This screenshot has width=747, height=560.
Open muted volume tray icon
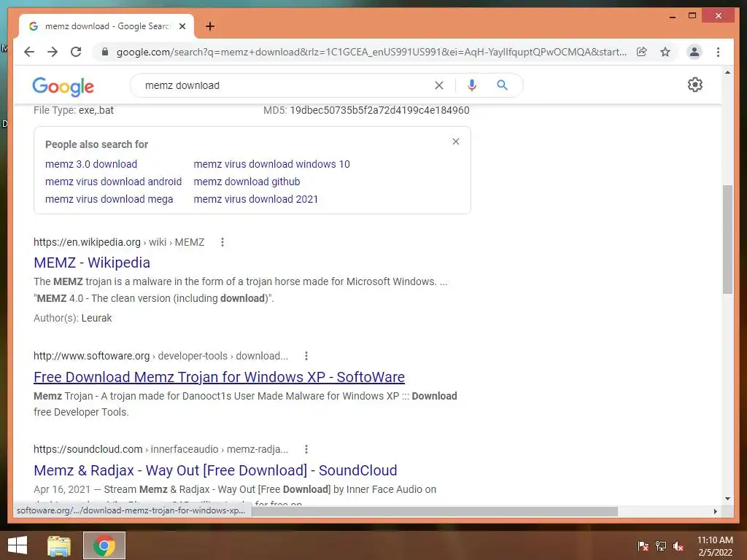[678, 545]
